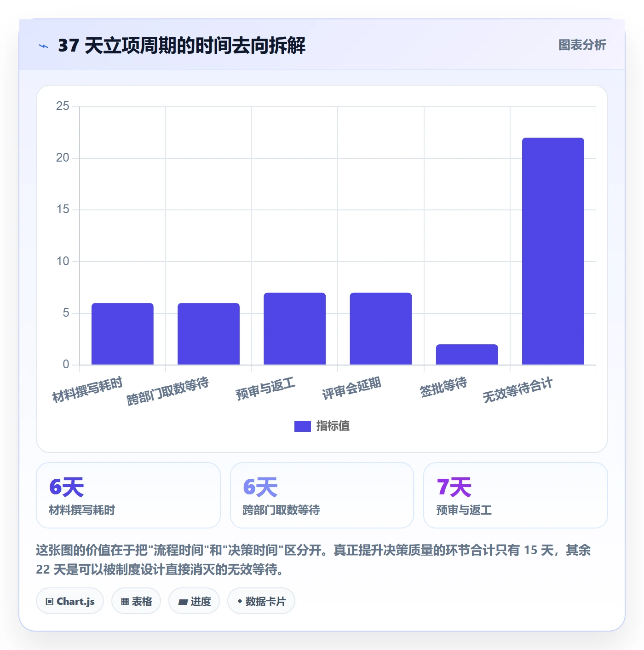Click the 进度 tag chip
Viewport: 644px width, 650px height.
coord(194,601)
